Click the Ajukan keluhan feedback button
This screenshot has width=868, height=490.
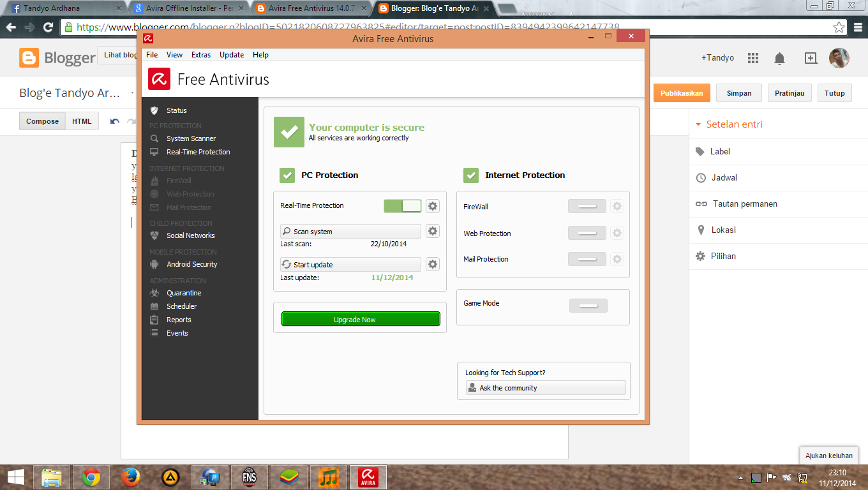pos(828,456)
